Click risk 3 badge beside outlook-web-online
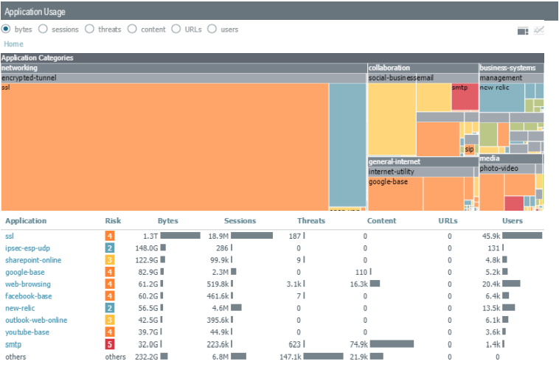Screen dimensions: 559x392 point(109,320)
